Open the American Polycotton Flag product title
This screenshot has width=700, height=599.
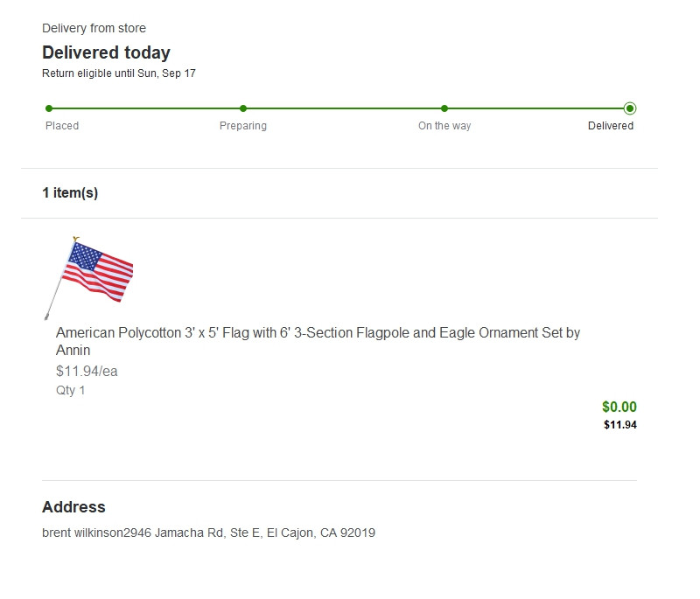pos(318,341)
